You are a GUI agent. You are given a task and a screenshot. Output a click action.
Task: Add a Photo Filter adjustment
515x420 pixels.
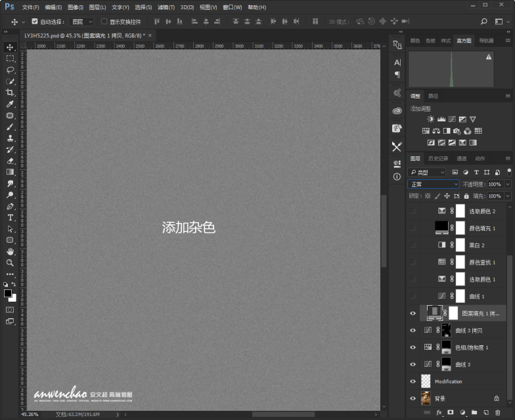tap(457, 131)
